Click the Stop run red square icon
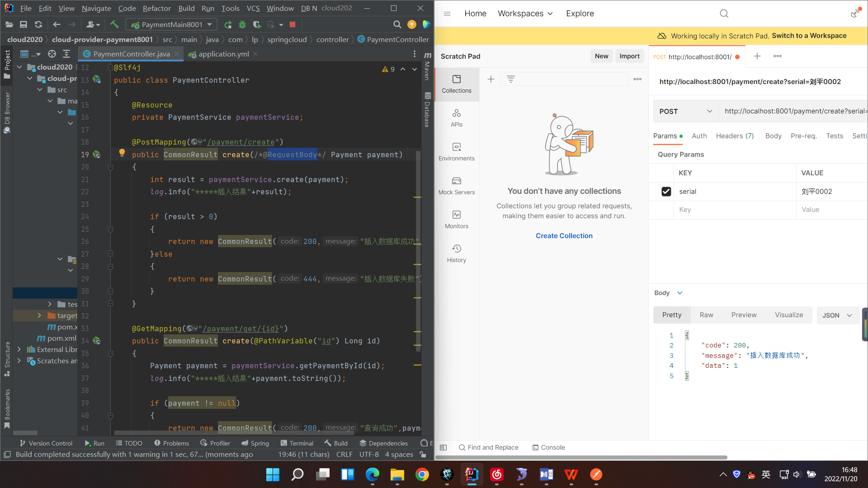The height and width of the screenshot is (488, 868). 292,24
